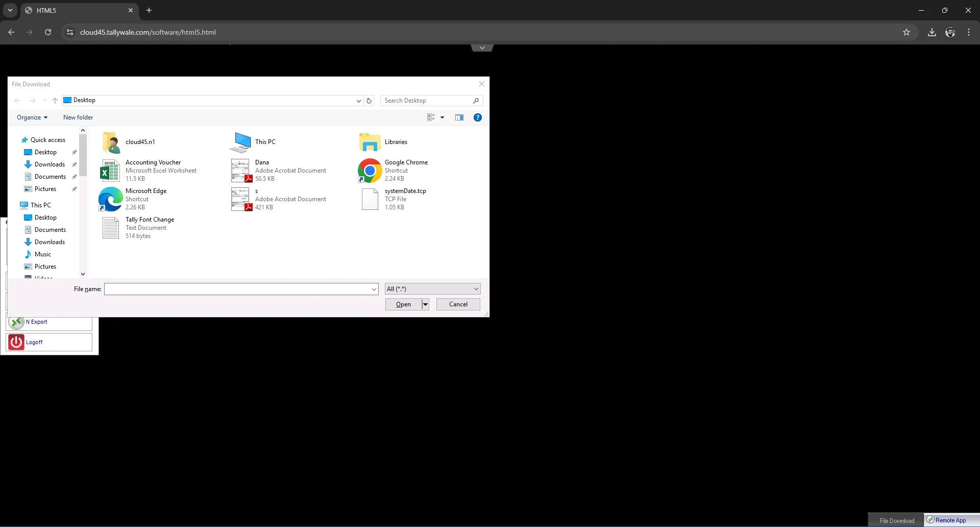This screenshot has height=527, width=980.
Task: Click the dialog help question mark icon
Action: pos(477,117)
